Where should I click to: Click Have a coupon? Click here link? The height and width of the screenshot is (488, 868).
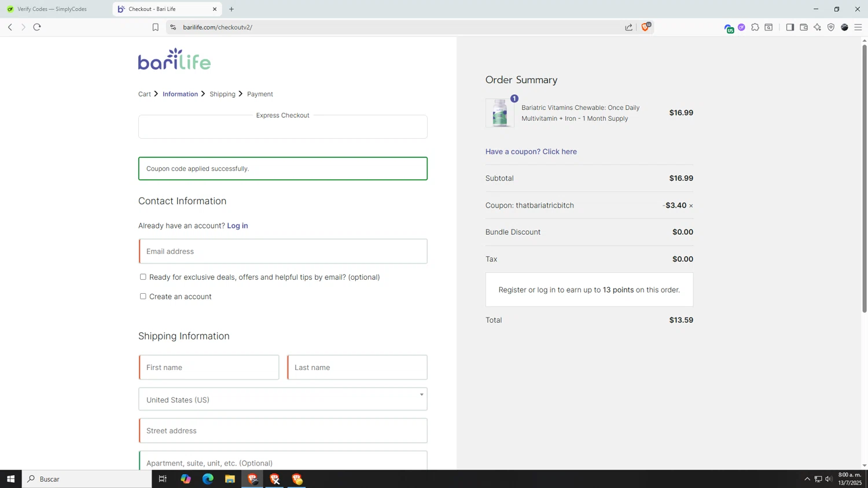point(531,151)
